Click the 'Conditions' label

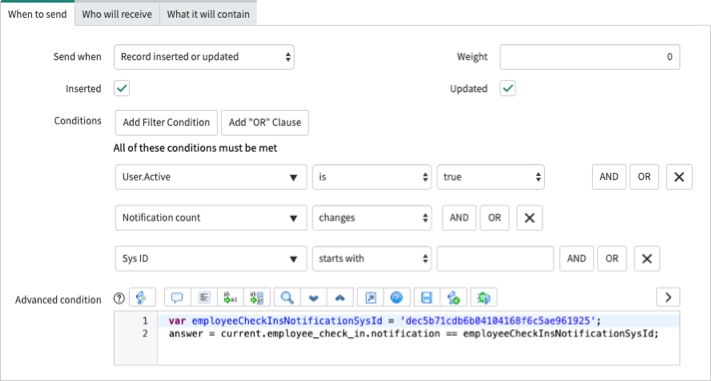pos(78,121)
